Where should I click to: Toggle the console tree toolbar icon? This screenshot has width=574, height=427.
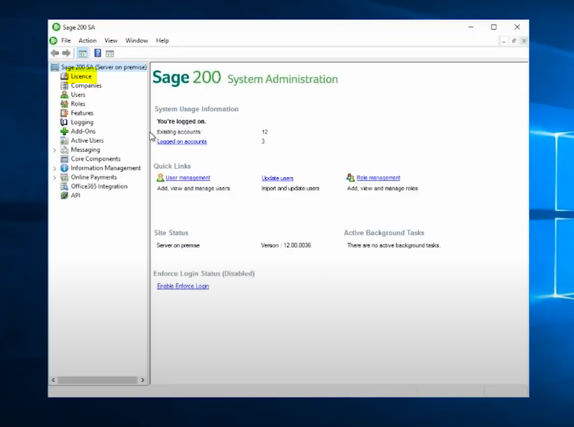(83, 53)
